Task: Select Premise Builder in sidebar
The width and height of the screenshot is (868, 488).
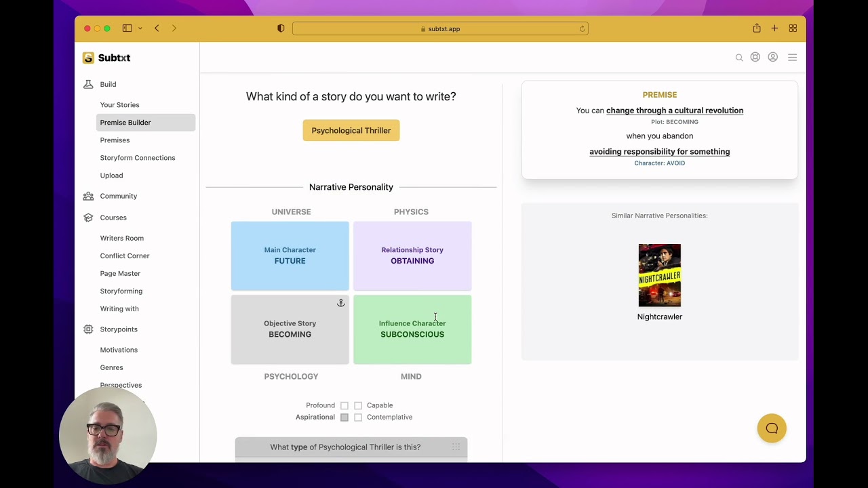Action: pyautogui.click(x=146, y=123)
